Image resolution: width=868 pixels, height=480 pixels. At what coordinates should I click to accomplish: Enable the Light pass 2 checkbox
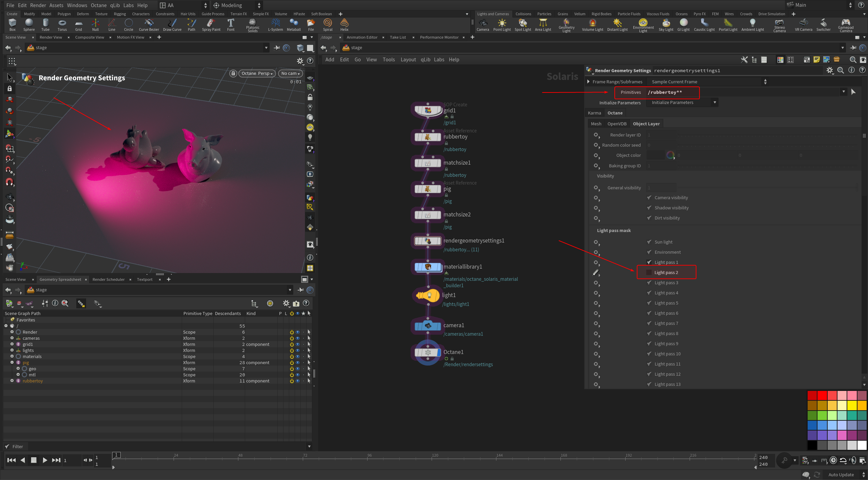(x=649, y=272)
